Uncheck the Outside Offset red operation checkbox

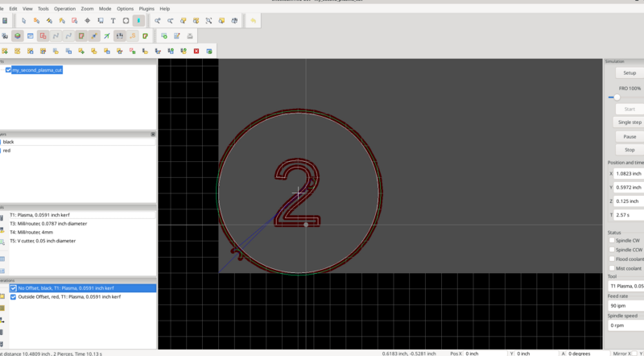coord(13,297)
